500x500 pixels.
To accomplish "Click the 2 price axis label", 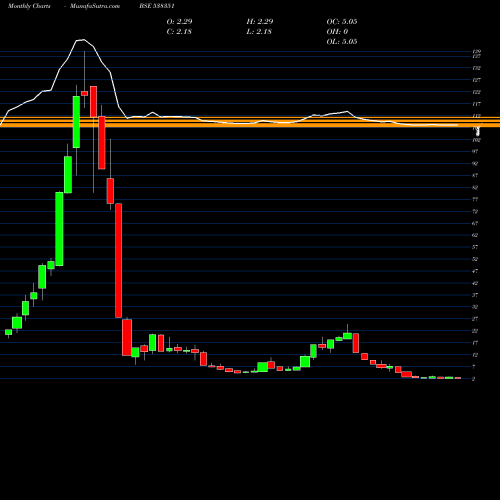I will coord(474,379).
